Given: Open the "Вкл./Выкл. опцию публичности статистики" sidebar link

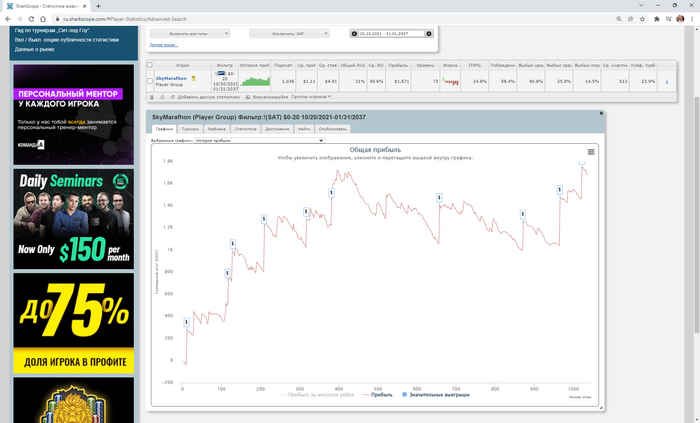Looking at the screenshot, I should tap(67, 40).
